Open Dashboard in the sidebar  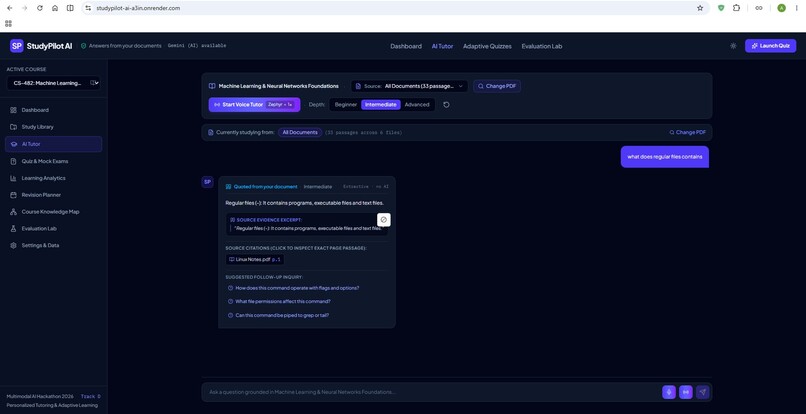[x=53, y=110]
